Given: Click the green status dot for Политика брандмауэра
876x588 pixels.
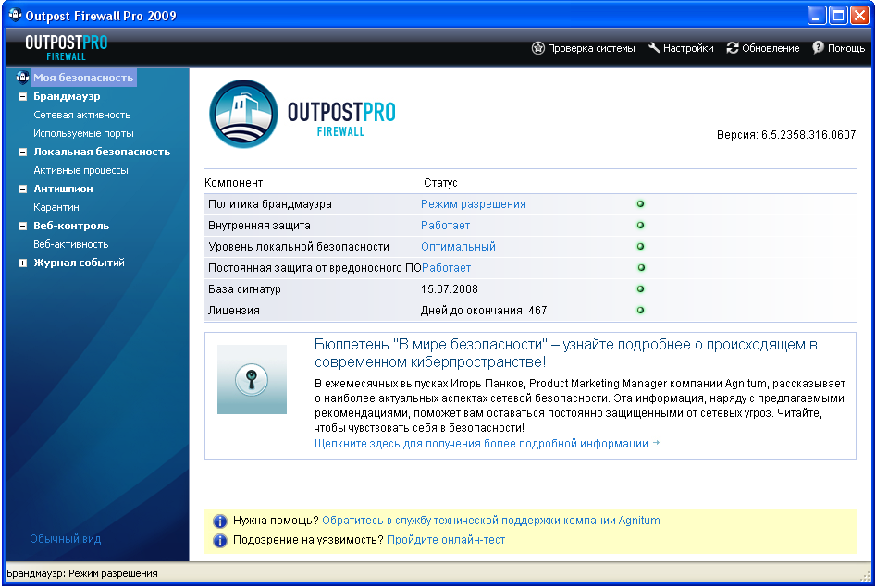Looking at the screenshot, I should pyautogui.click(x=641, y=203).
